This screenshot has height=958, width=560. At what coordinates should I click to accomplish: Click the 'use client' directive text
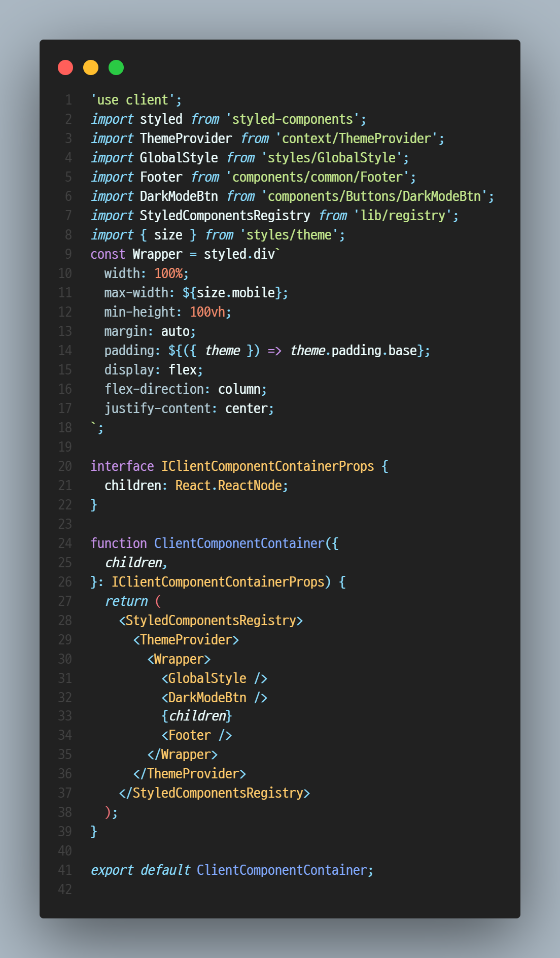(133, 100)
